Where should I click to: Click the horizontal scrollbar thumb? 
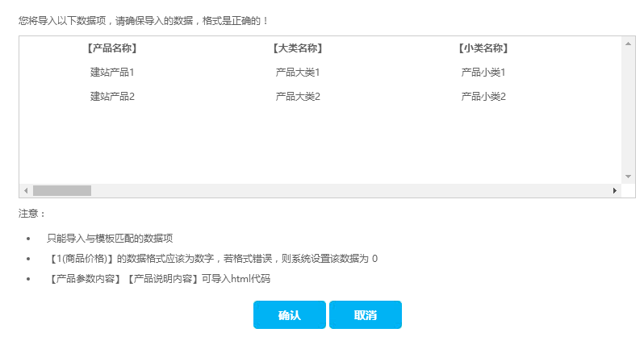point(62,190)
